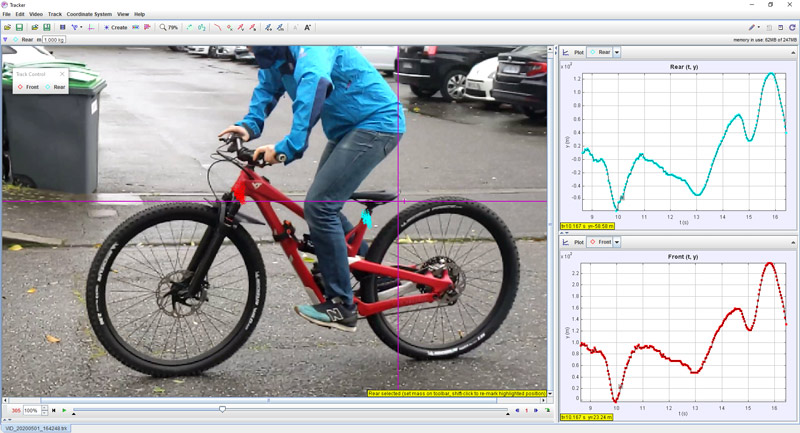Click the video playback slider thumb

222,409
